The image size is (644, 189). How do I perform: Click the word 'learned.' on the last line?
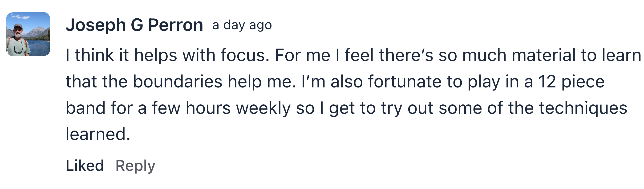coord(98,134)
